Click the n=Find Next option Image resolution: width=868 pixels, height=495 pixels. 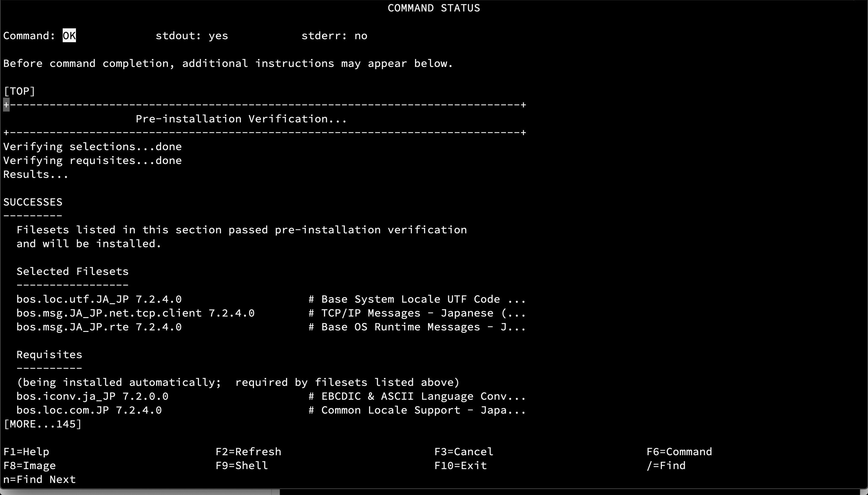tap(39, 479)
